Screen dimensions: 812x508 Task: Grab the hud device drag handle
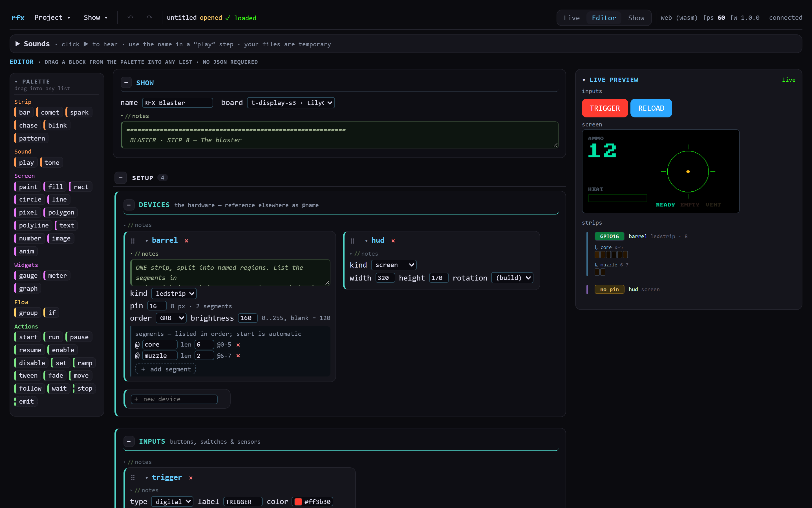coord(352,241)
